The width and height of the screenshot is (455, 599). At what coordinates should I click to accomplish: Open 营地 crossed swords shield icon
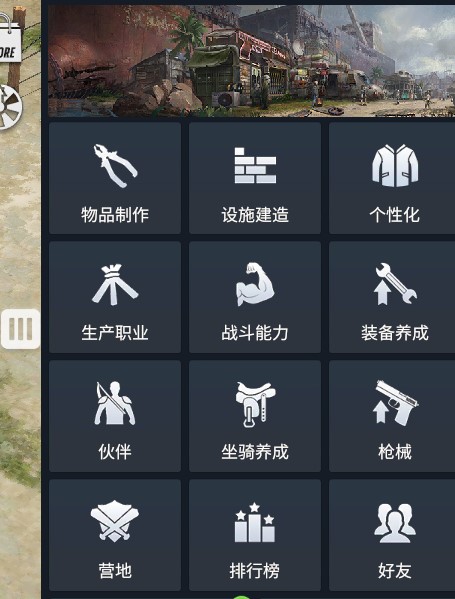pyautogui.click(x=115, y=521)
